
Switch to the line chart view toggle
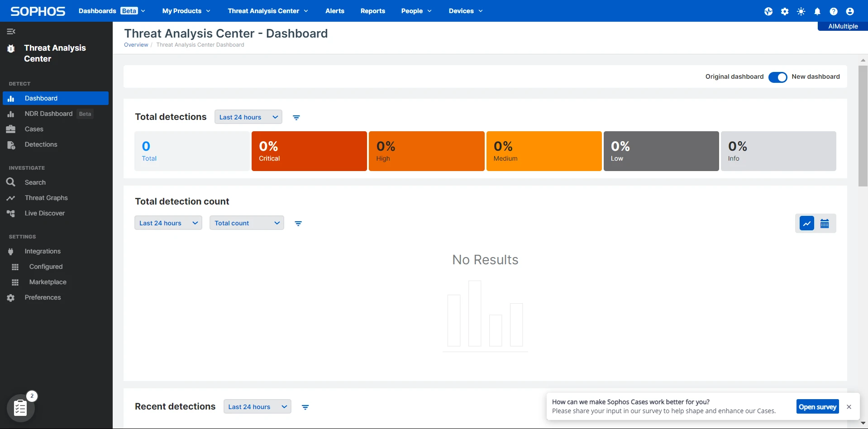(807, 224)
